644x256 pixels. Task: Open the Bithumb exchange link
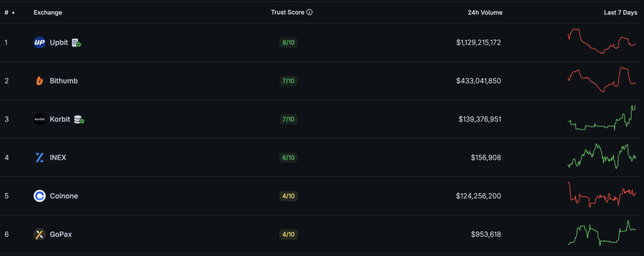64,81
